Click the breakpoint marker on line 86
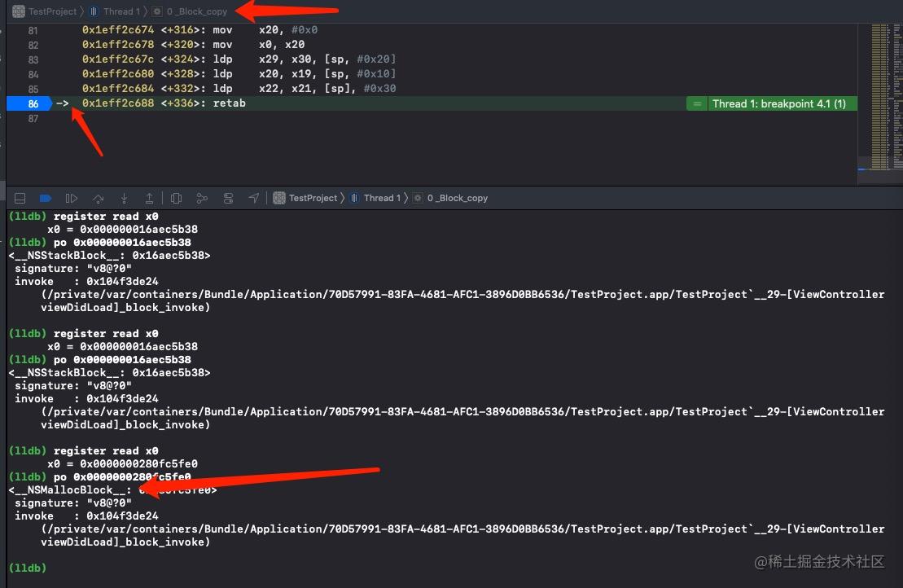Viewport: 903px width, 588px height. point(30,103)
